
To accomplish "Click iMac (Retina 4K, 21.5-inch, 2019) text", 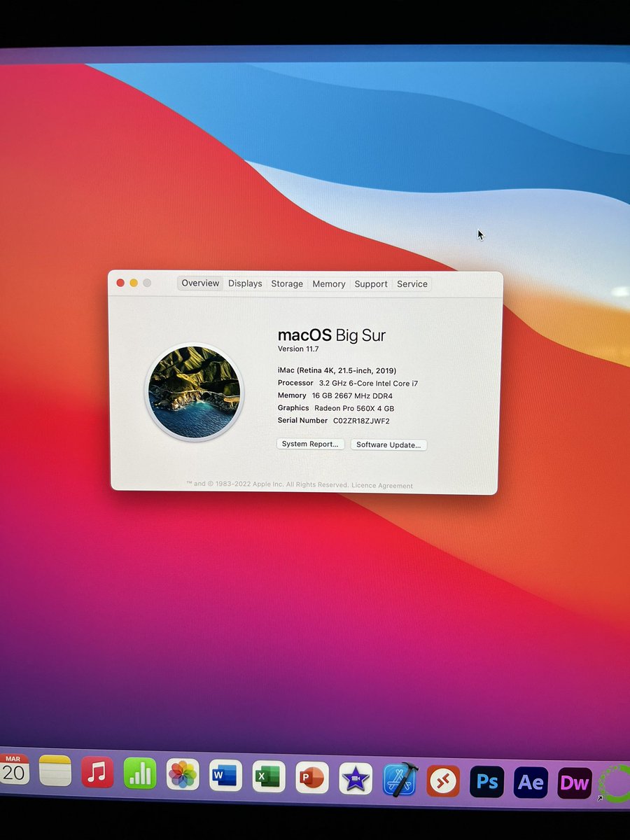I will click(337, 370).
